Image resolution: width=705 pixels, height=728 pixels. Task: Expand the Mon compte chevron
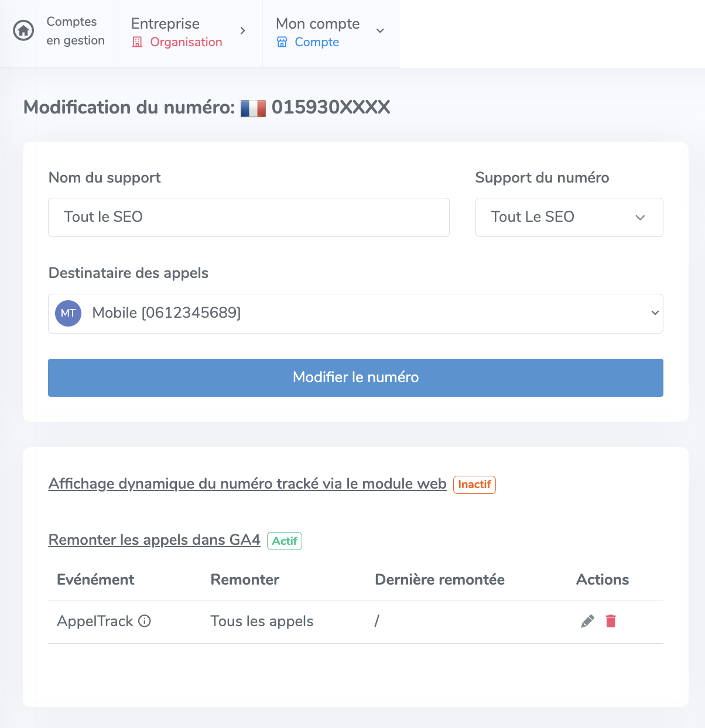(380, 30)
